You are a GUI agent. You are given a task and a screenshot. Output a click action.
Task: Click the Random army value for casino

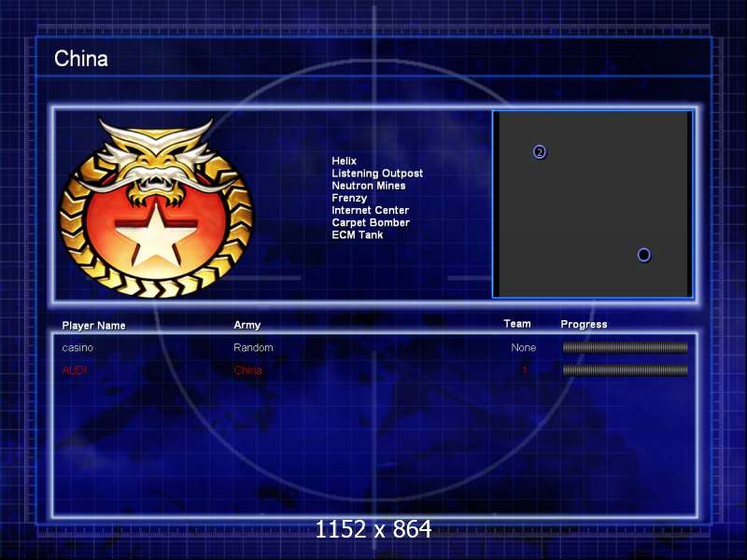click(253, 347)
